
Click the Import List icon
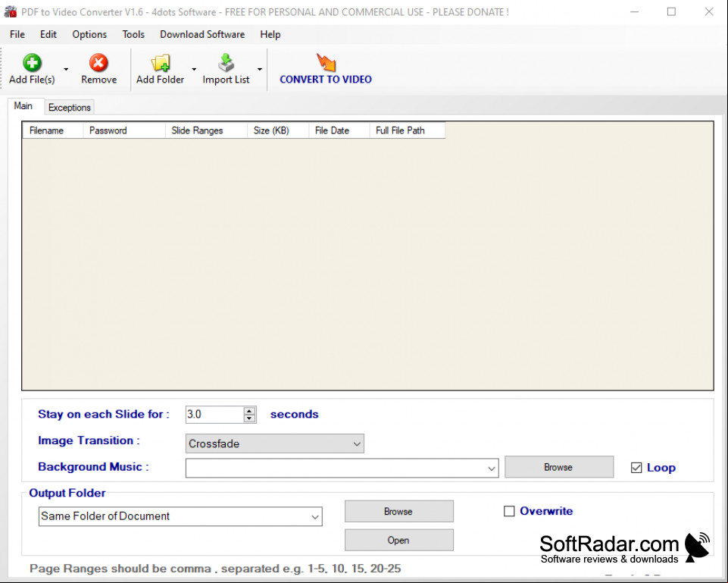coord(226,63)
